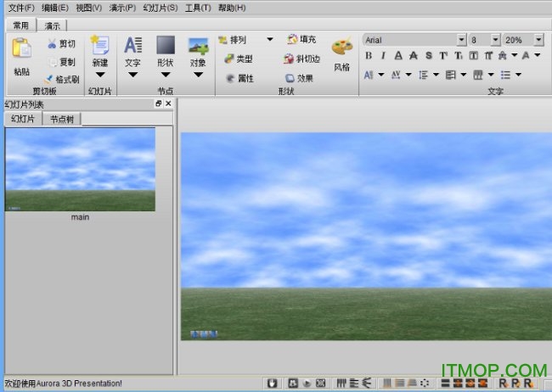Toggle superscript T formatting
The width and height of the screenshot is (552, 392).
tap(443, 56)
